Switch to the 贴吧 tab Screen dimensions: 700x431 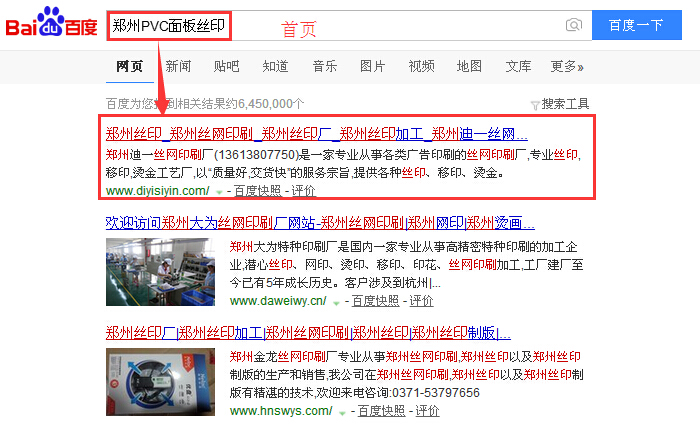[x=226, y=67]
